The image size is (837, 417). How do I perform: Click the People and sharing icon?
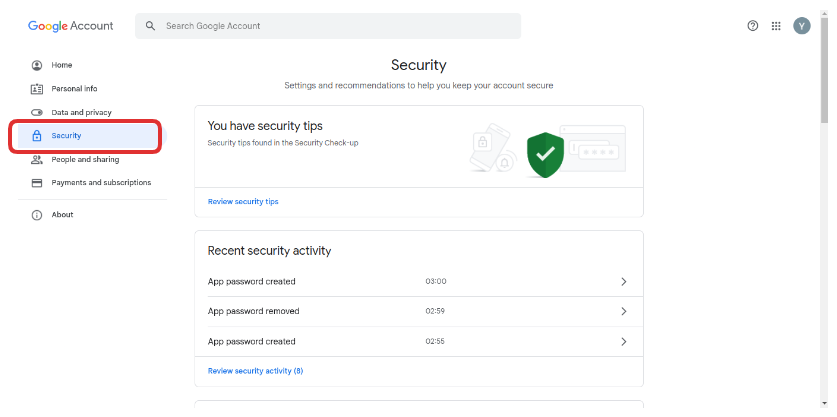(x=37, y=160)
